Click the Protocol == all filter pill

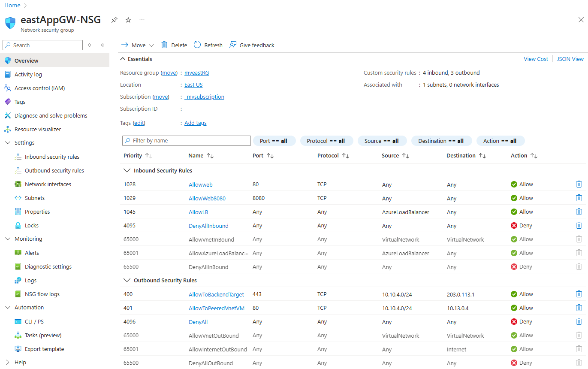pos(326,141)
